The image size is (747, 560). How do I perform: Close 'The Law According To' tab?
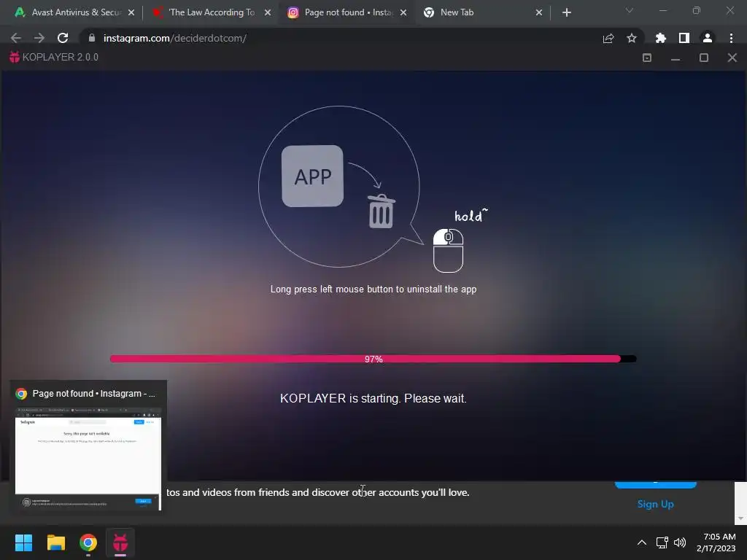pyautogui.click(x=268, y=12)
